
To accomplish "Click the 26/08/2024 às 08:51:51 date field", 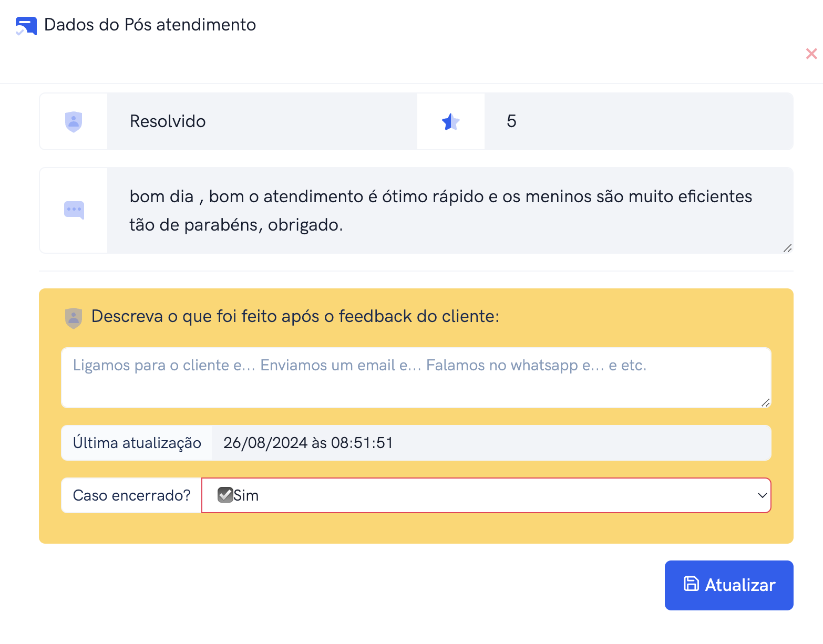I will [x=491, y=443].
